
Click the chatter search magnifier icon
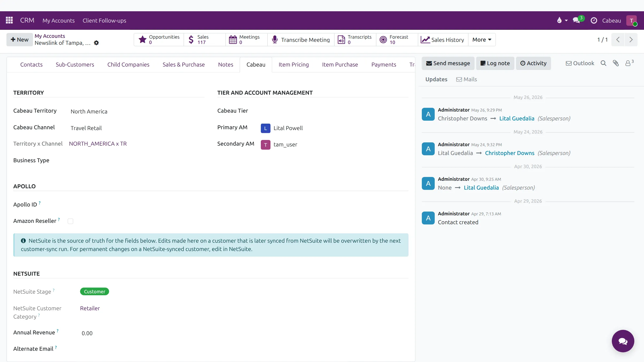click(603, 63)
